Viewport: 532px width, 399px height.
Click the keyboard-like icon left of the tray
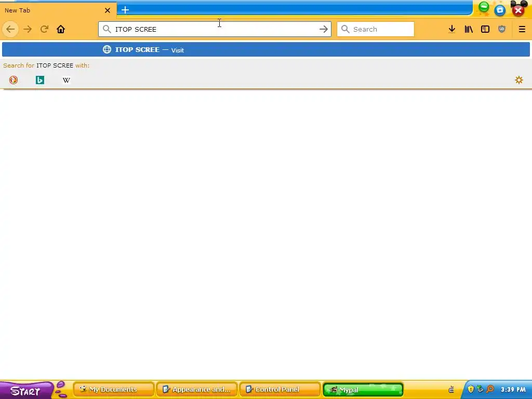pos(451,390)
